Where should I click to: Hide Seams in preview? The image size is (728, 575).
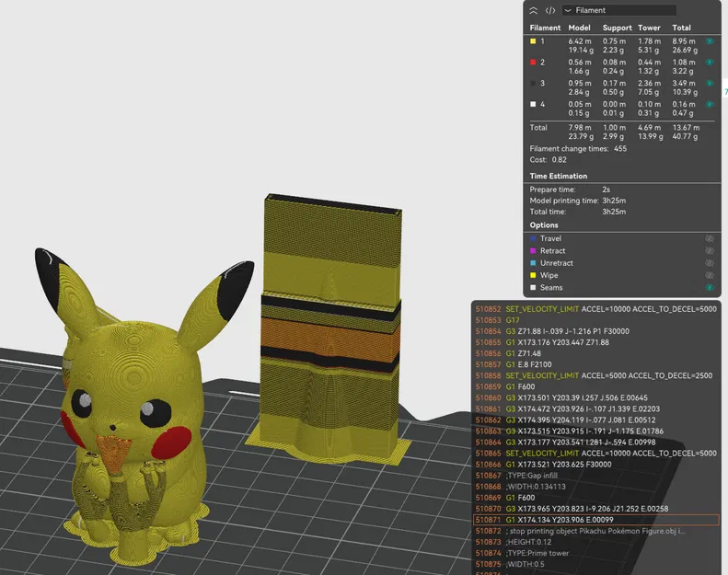click(x=710, y=288)
